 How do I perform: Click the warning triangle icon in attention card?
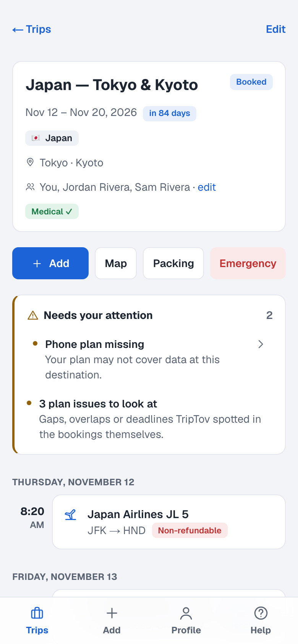[x=33, y=316]
